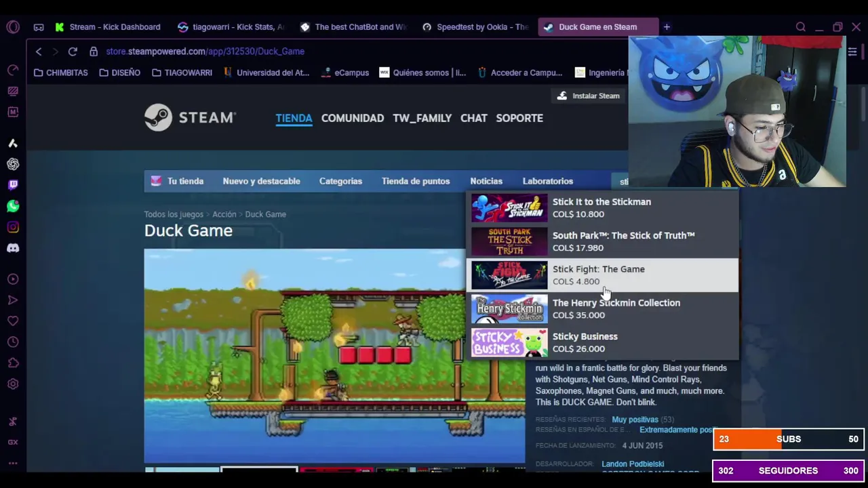Expand Nuevo y destacable menu
Viewport: 868px width, 488px height.
click(261, 181)
